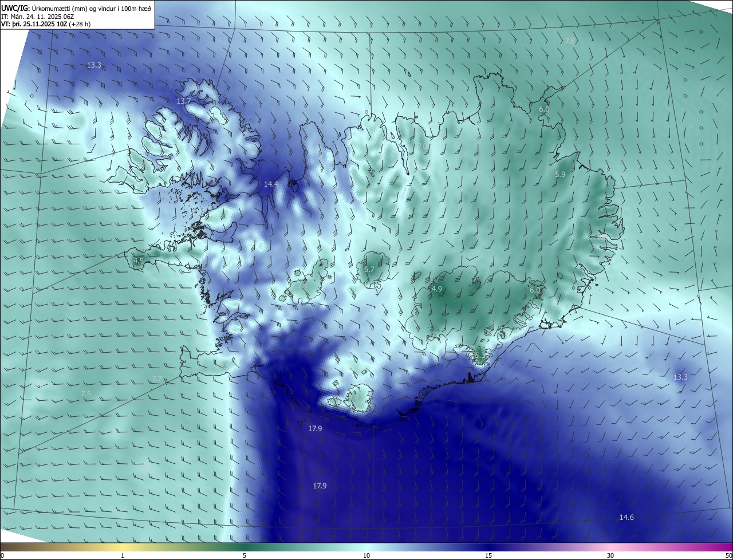Image resolution: width=733 pixels, height=560 pixels.
Task: Click the 14.4 value label on the map
Action: point(271,184)
